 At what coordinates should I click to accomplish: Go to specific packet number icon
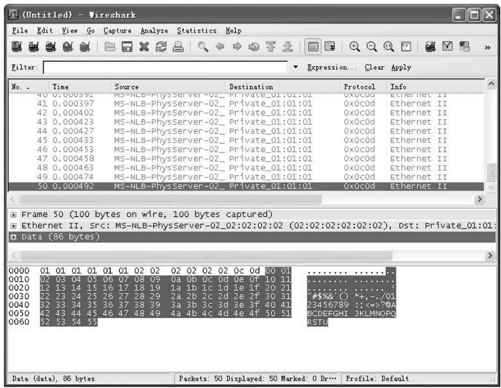[x=254, y=47]
